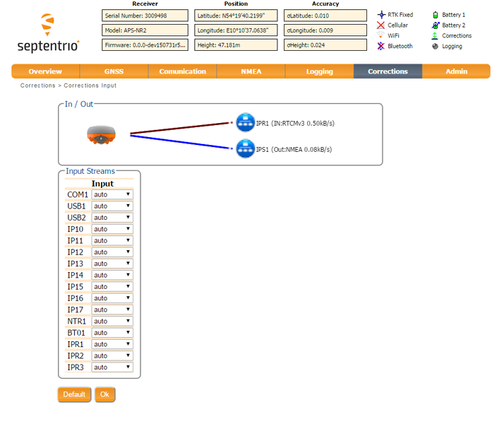
Task: Select the IPR1 RTCMv3 connection icon
Action: [245, 123]
